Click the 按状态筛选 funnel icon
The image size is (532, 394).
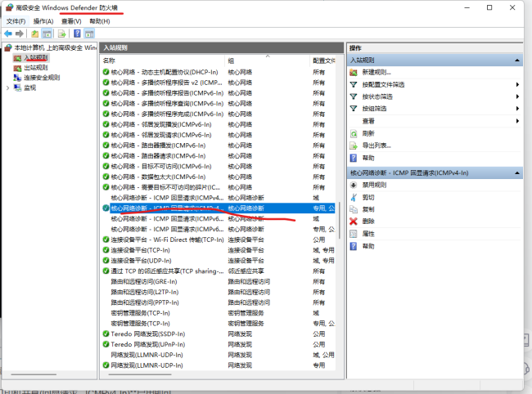coord(354,96)
